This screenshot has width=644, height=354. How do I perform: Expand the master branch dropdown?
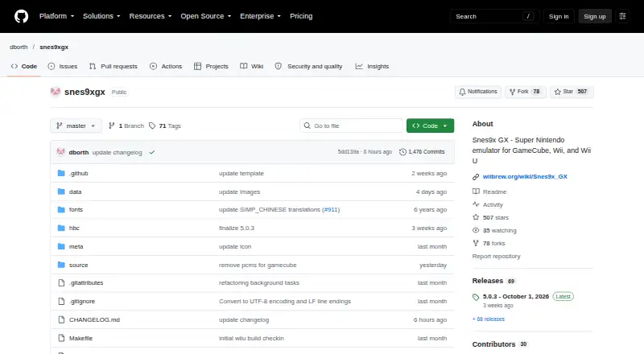pyautogui.click(x=76, y=126)
